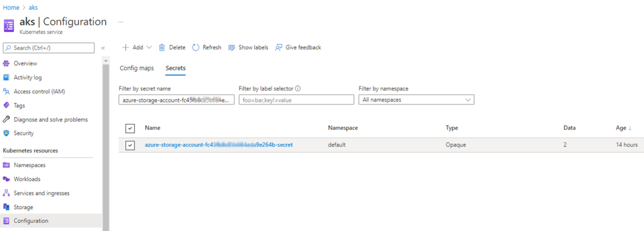Open the Storage icon in sidebar
This screenshot has height=231, width=644.
pos(6,207)
